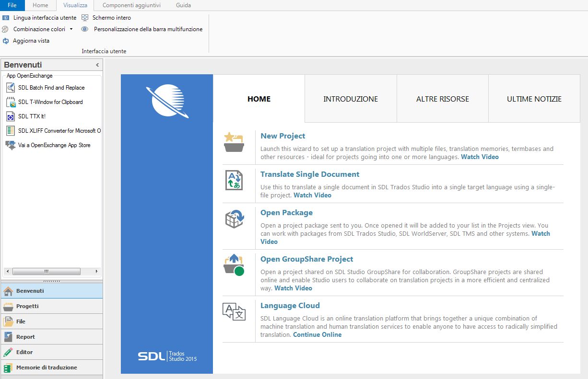Click the SDL TTX It! icon

coord(11,116)
